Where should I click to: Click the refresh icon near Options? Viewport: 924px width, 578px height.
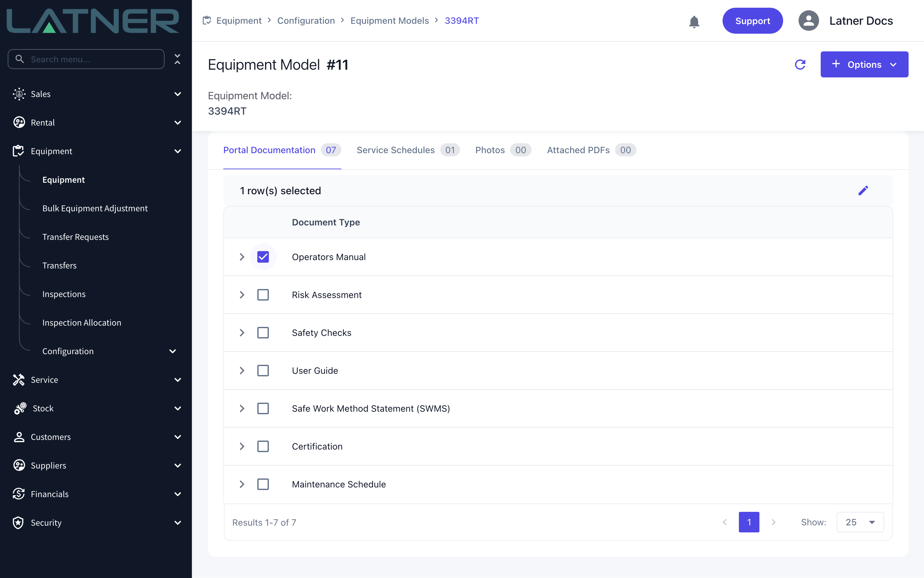tap(800, 65)
